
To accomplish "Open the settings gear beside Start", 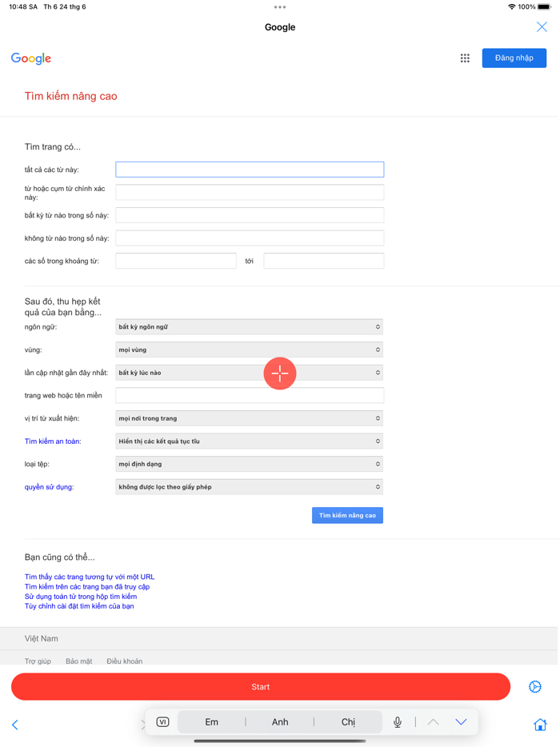I will tap(535, 687).
